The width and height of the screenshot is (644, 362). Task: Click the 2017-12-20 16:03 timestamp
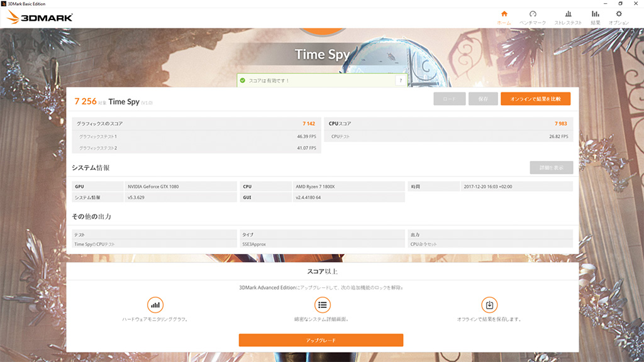coord(488,186)
